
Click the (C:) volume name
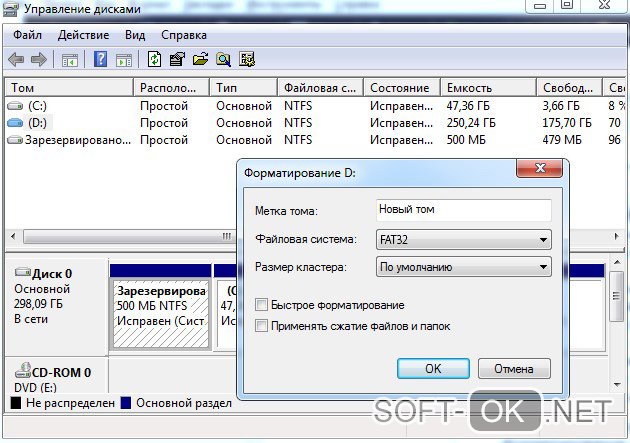37,106
